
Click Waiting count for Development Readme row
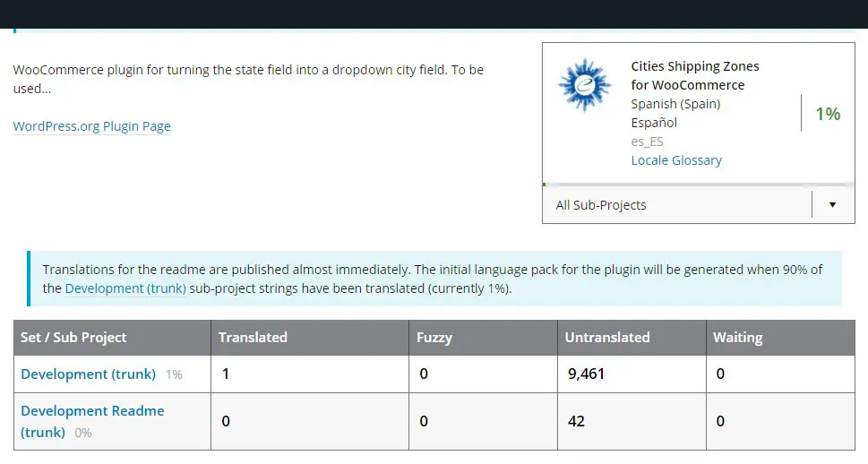pos(720,421)
